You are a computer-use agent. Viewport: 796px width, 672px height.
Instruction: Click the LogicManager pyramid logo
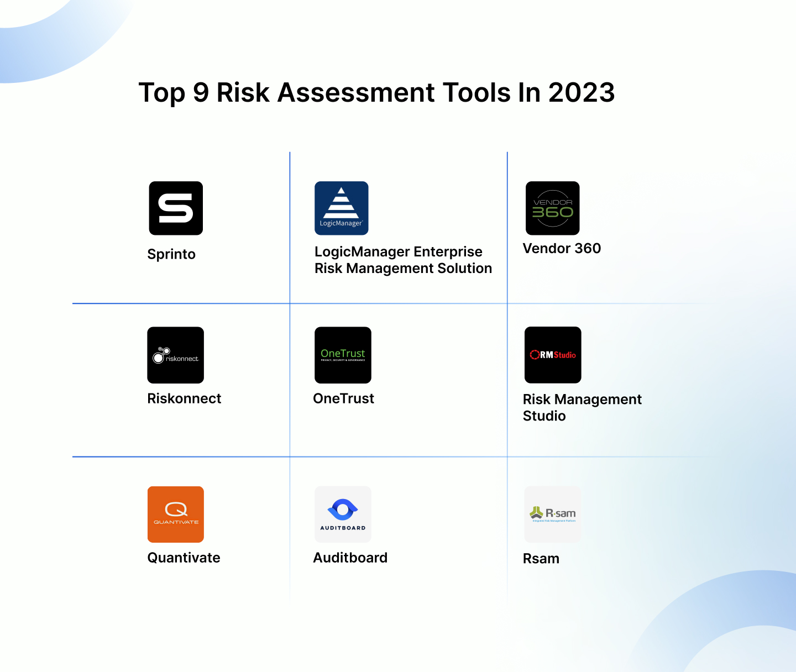tap(342, 208)
